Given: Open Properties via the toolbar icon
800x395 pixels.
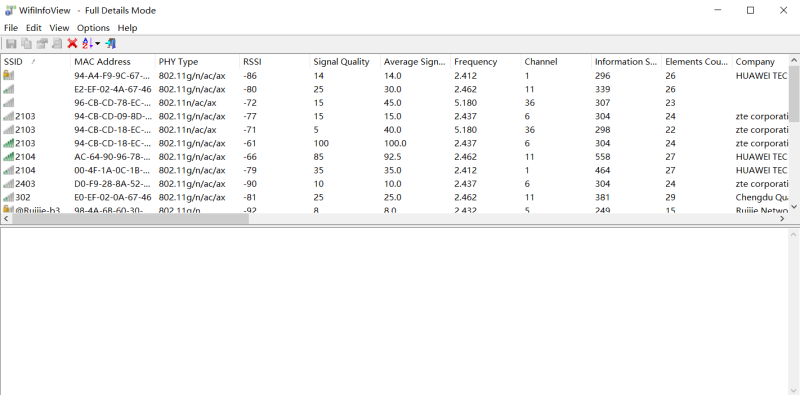Looking at the screenshot, I should click(42, 43).
